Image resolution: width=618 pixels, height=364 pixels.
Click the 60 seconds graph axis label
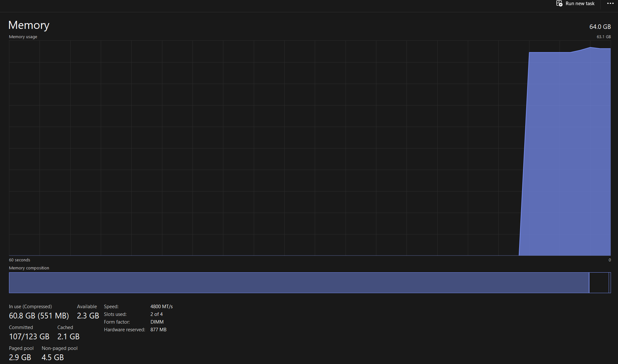pyautogui.click(x=19, y=260)
